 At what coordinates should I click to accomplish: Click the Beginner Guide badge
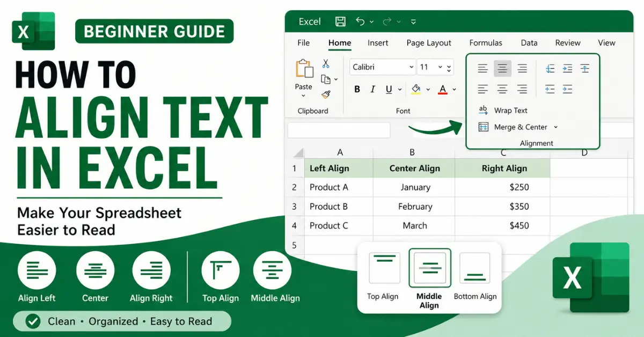coord(155,32)
